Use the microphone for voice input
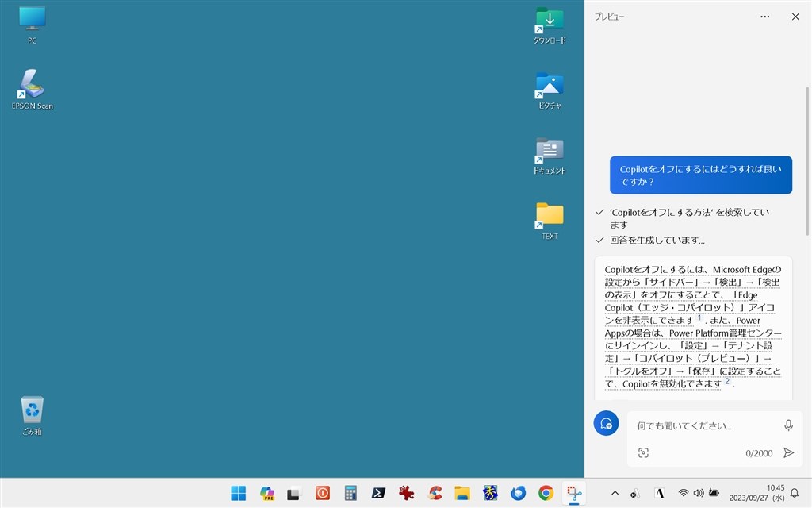Image resolution: width=812 pixels, height=508 pixels. pyautogui.click(x=788, y=425)
